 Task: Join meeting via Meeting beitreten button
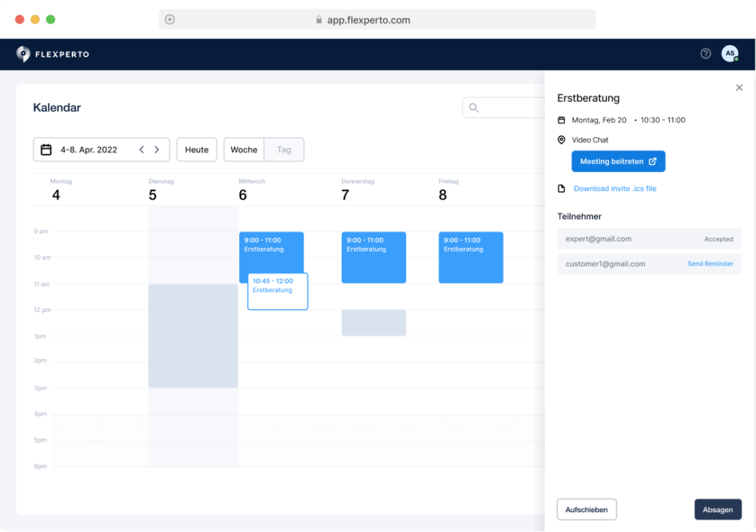click(x=618, y=162)
